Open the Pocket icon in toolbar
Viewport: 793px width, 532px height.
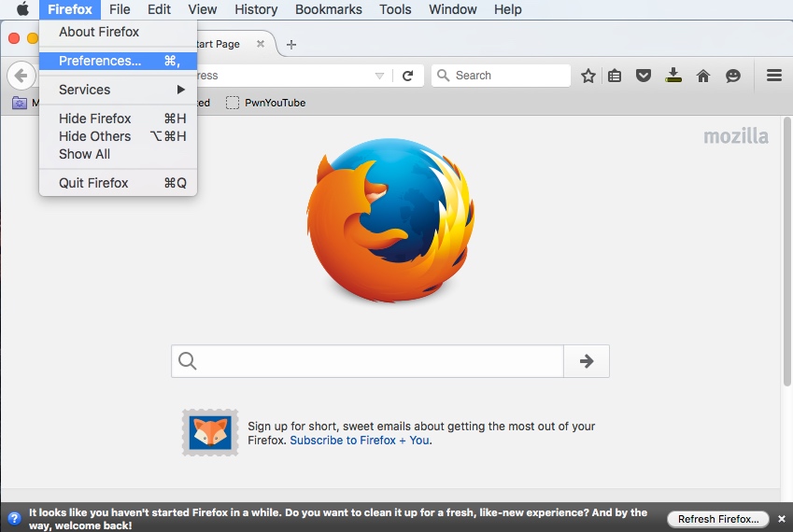[x=644, y=76]
